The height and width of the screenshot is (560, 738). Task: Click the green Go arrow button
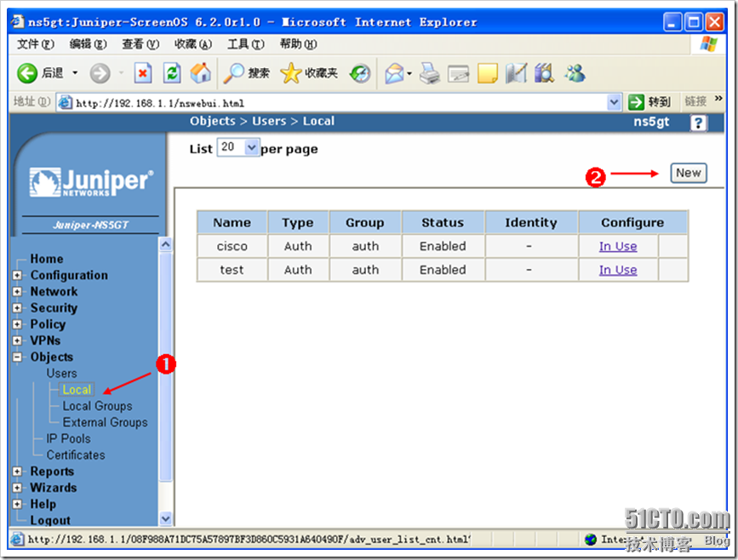[637, 101]
